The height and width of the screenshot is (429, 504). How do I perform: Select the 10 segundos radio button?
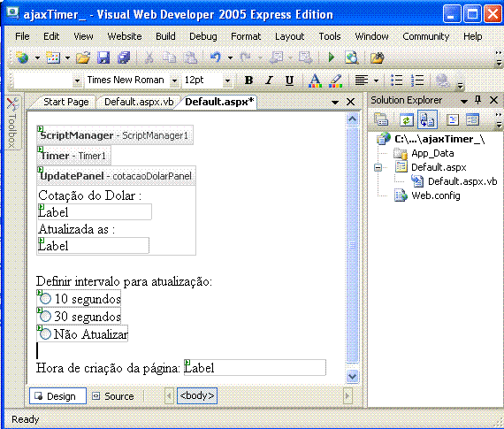pos(45,299)
